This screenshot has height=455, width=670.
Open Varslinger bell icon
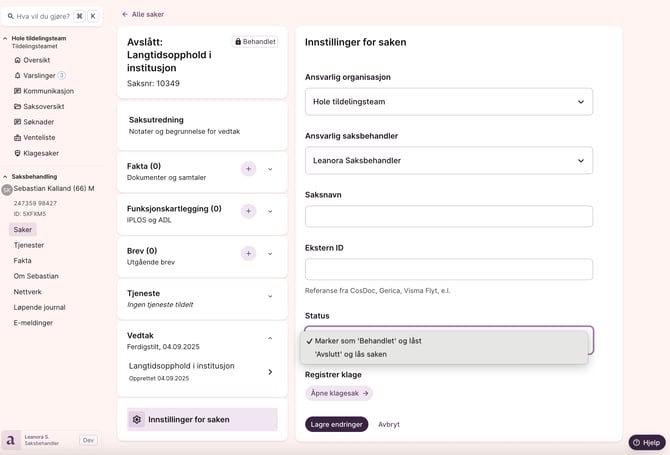pos(17,76)
